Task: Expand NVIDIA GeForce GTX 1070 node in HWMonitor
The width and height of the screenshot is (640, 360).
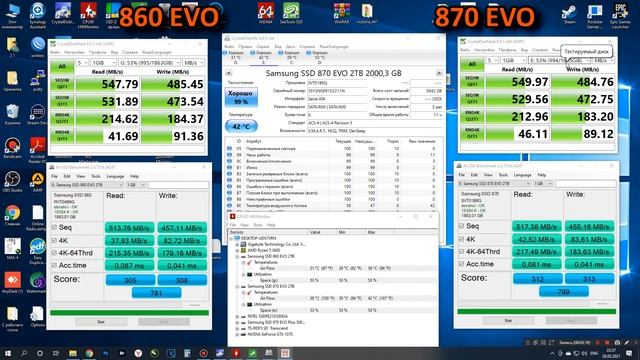Action: click(x=238, y=334)
